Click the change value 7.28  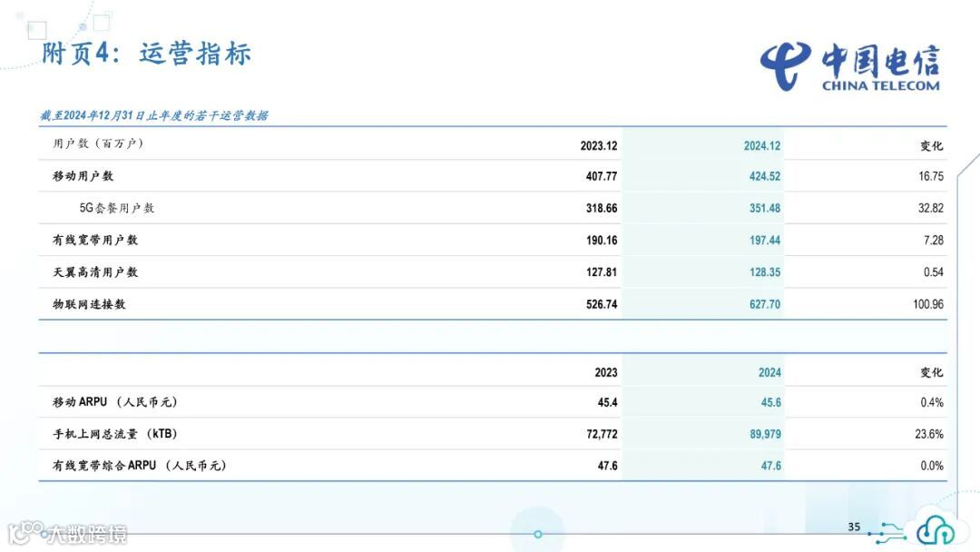click(934, 240)
